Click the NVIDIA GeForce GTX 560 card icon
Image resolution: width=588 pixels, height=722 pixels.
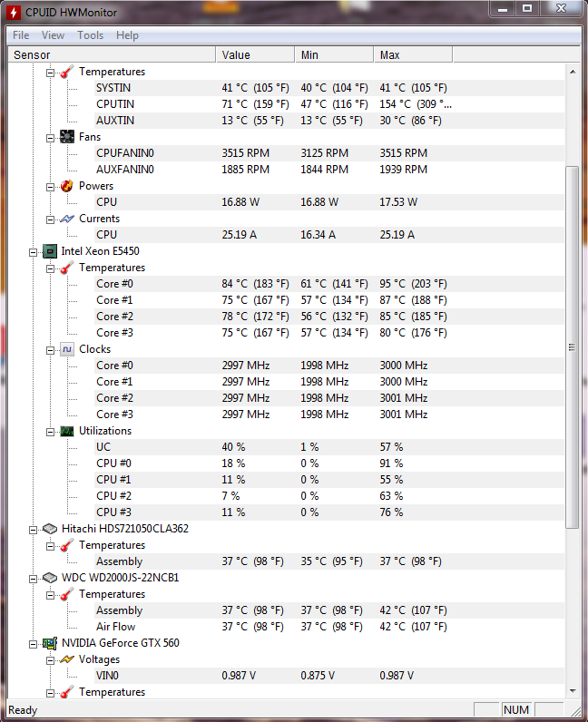pyautogui.click(x=51, y=643)
